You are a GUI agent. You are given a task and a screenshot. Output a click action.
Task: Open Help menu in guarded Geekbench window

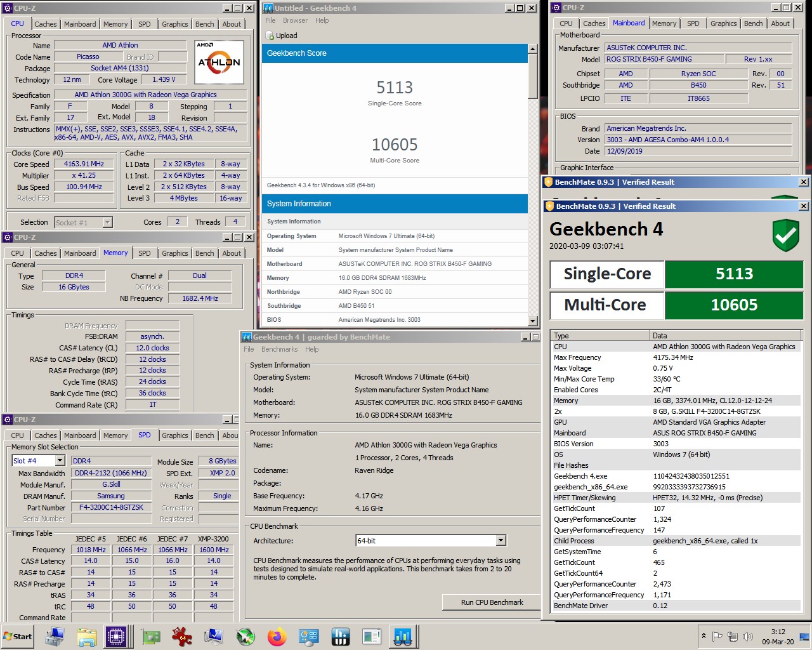click(311, 349)
